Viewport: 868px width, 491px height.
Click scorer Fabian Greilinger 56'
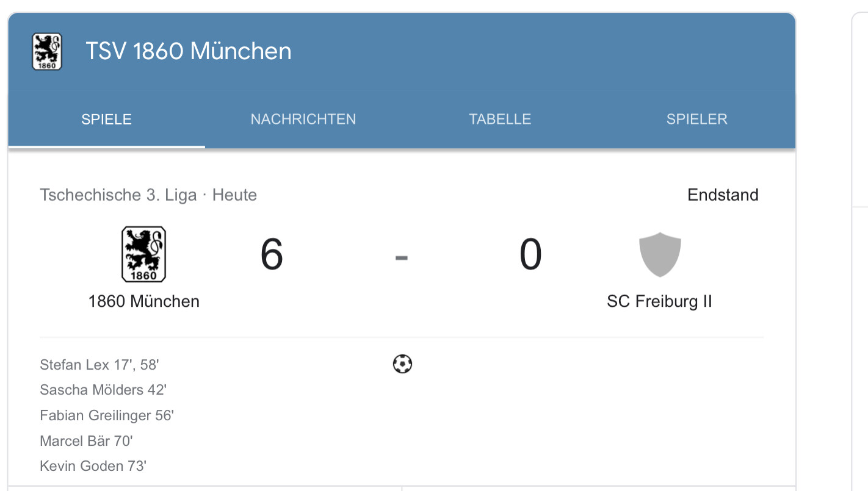(x=107, y=415)
